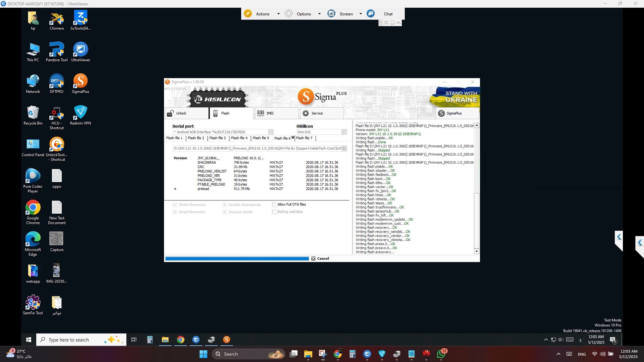Close the Flash file 6 tab
644x362 pixels.
point(293,137)
